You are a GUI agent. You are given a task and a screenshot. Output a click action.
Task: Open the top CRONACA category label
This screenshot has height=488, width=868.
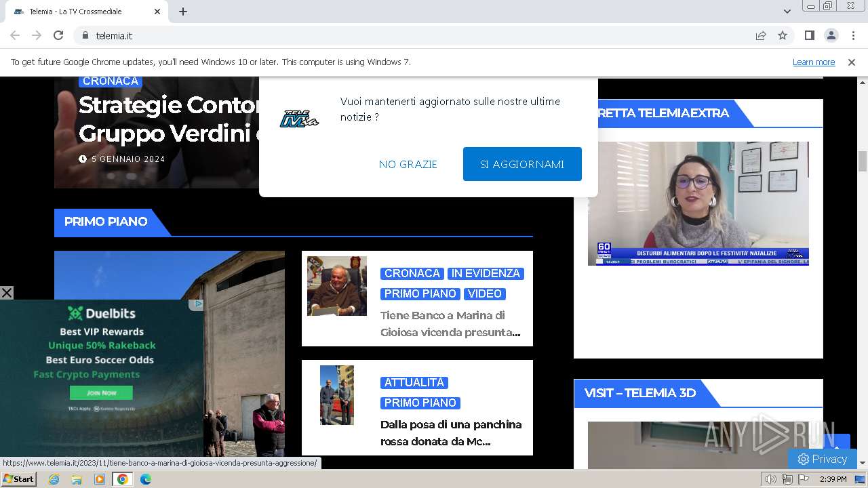coord(110,81)
